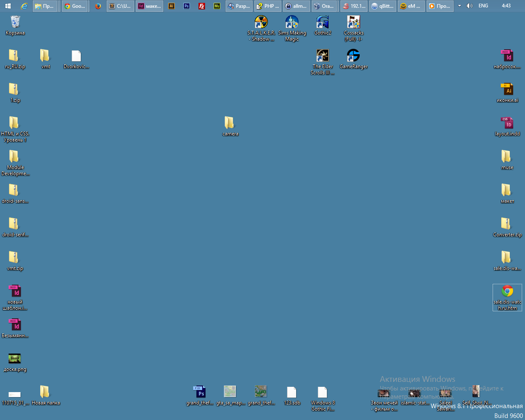This screenshot has width=525, height=420.
Task: Open the ENG language switcher
Action: point(483,6)
